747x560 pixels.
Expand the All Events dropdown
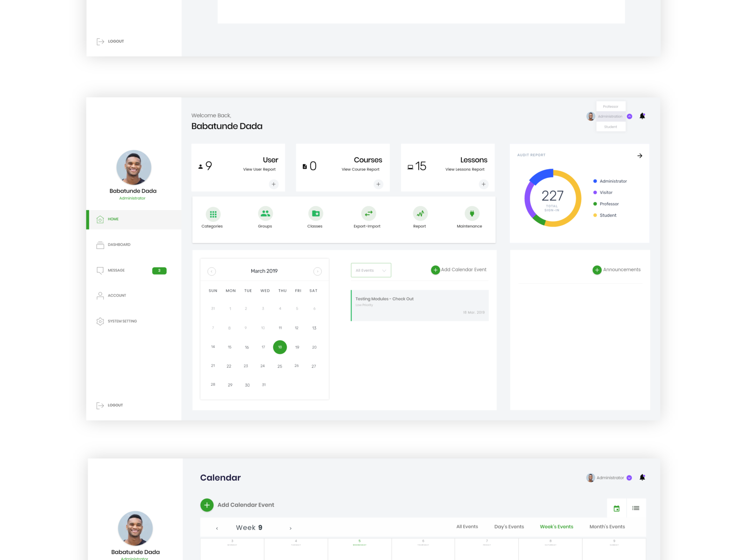(371, 270)
